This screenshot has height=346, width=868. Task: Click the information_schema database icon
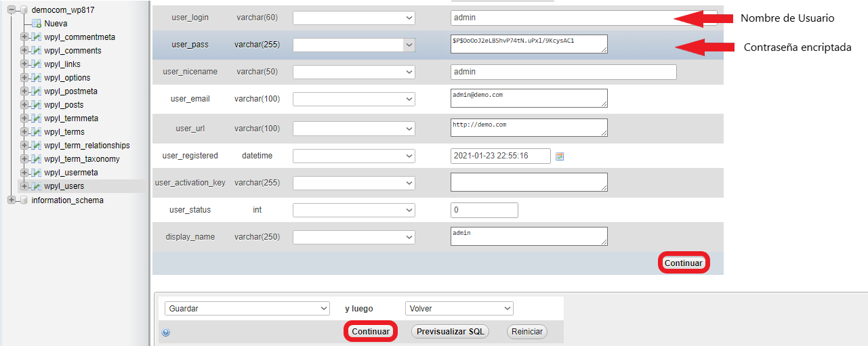24,200
